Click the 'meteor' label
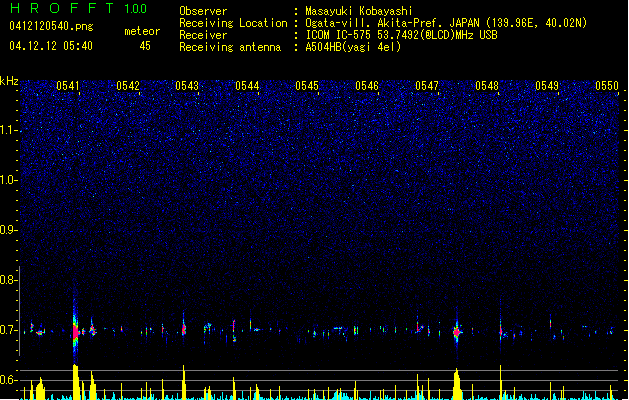 [x=142, y=31]
